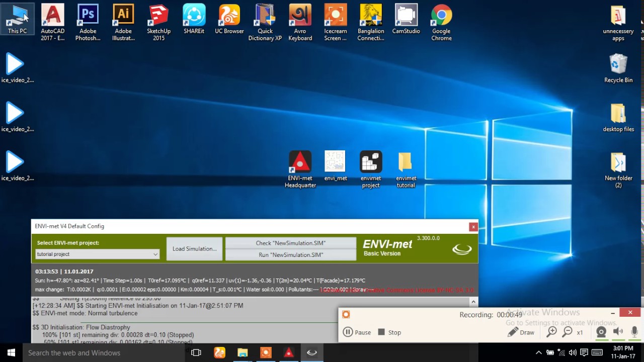644x362 pixels.
Task: Open the AutoCAD 2017 desktop shortcut
Action: (53, 22)
